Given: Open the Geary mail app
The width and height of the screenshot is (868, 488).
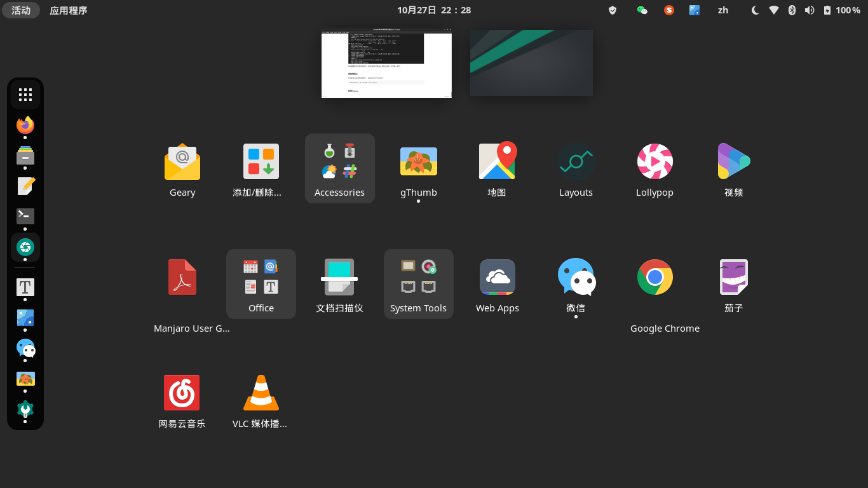Looking at the screenshot, I should 182,169.
